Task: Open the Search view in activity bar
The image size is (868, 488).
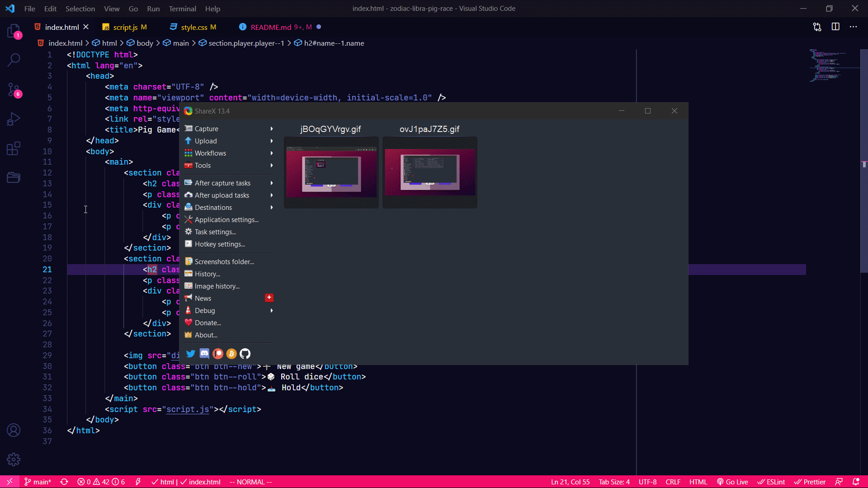Action: coord(14,60)
